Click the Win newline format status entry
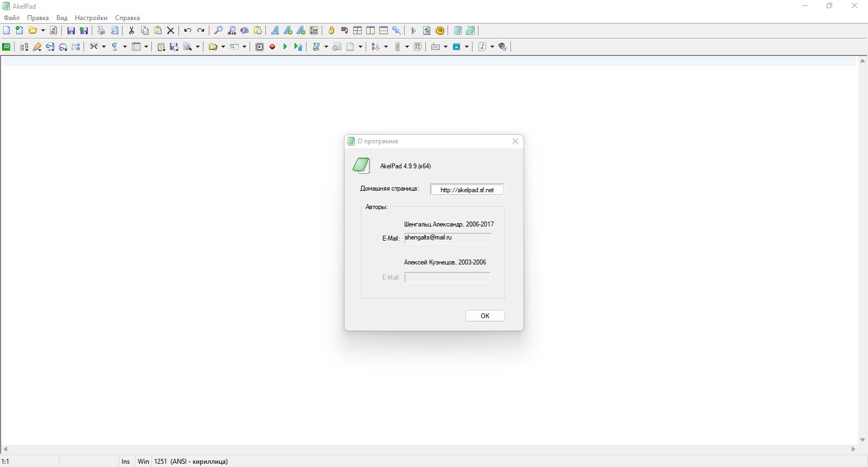Image resolution: width=868 pixels, height=467 pixels. tap(143, 462)
